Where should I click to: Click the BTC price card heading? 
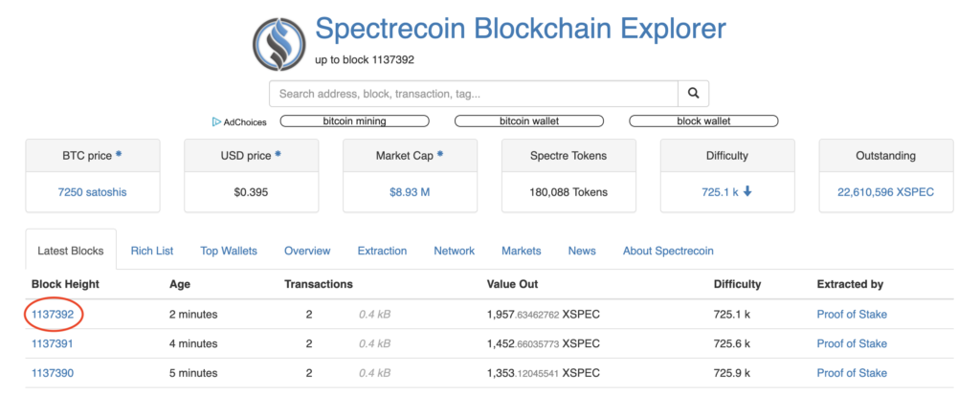pyautogui.click(x=87, y=156)
